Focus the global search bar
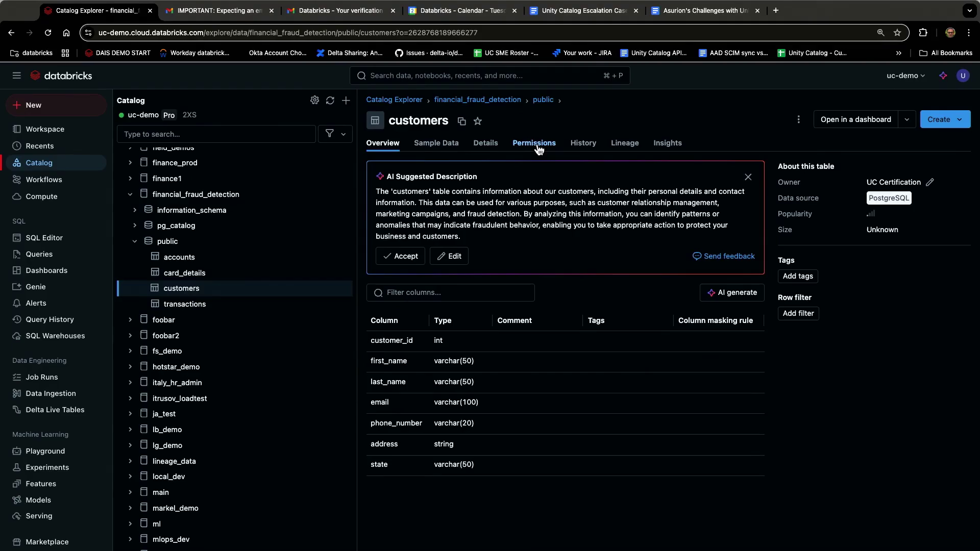 pyautogui.click(x=490, y=76)
